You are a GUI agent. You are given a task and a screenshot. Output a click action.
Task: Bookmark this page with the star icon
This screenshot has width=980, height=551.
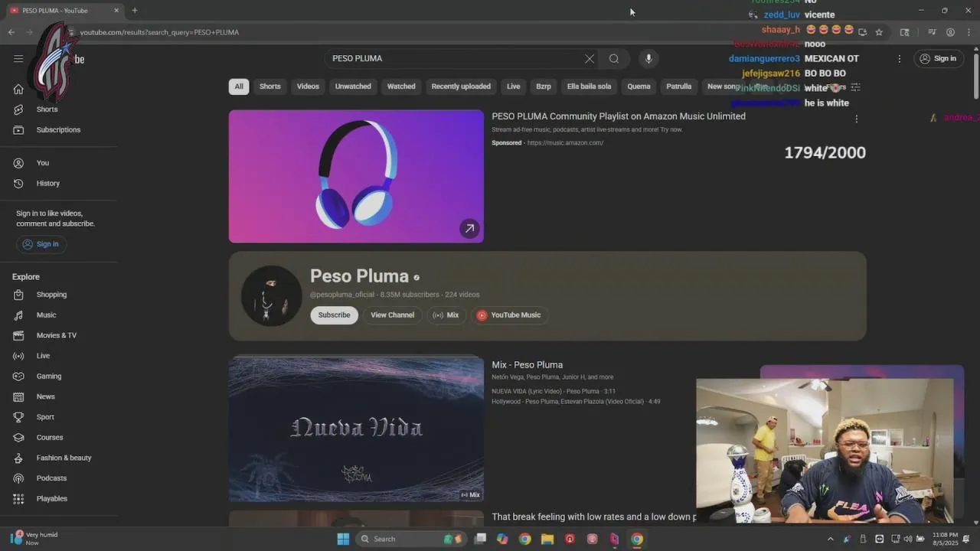coord(879,32)
